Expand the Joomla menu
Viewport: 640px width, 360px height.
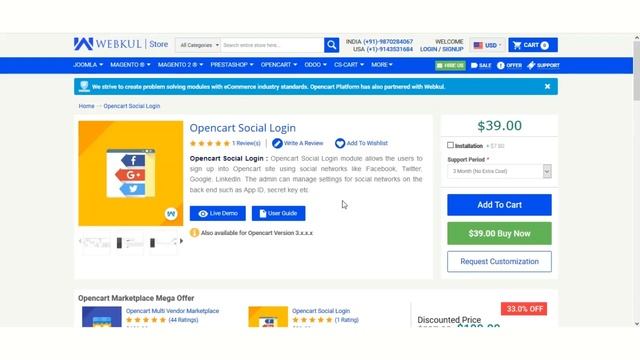(x=88, y=65)
